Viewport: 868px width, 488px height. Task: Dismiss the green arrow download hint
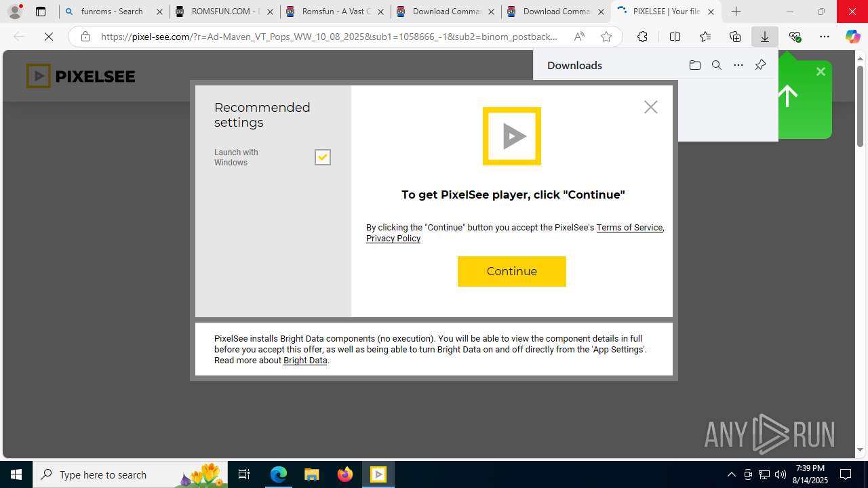(821, 71)
